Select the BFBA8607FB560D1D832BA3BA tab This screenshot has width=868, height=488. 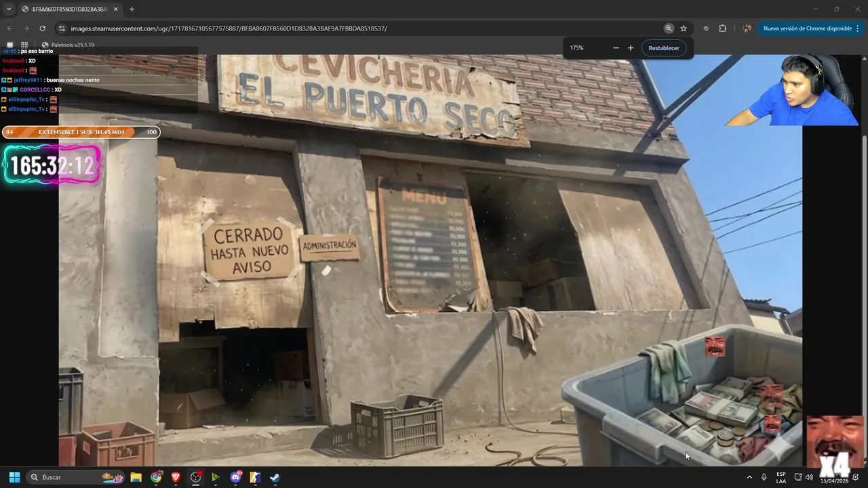tap(69, 9)
